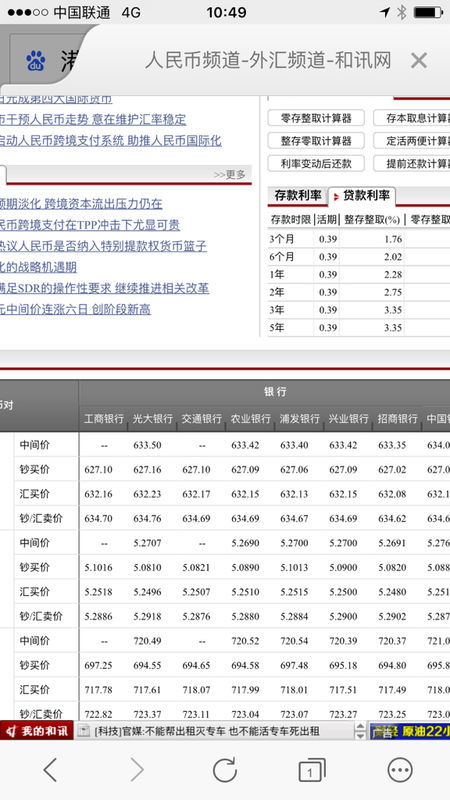Click the 627.10 工商银行 钞买价 cell
The width and height of the screenshot is (450, 800).
pos(98,469)
